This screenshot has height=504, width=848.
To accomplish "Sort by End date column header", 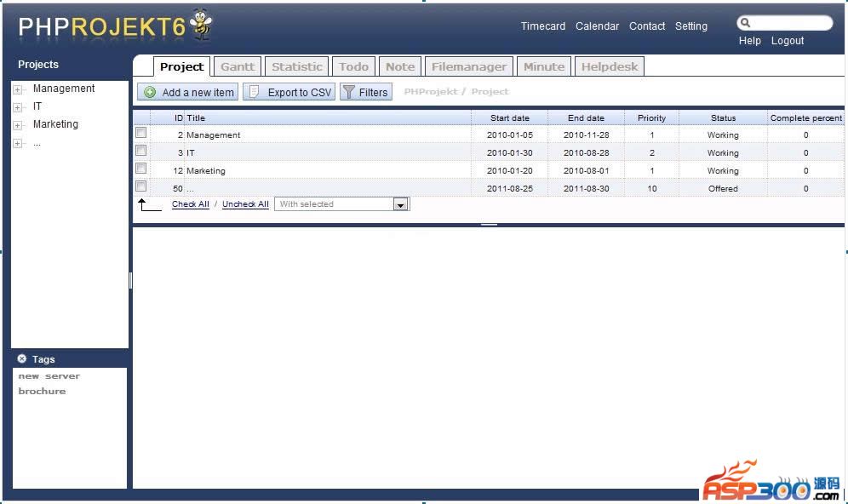I will click(x=587, y=117).
